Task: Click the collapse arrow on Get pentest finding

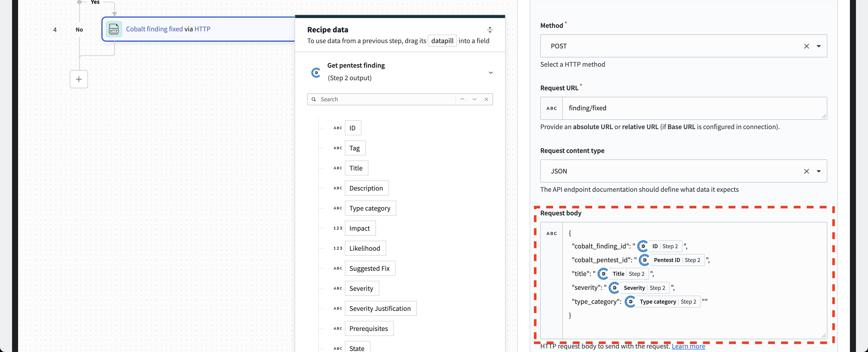Action: click(x=490, y=72)
